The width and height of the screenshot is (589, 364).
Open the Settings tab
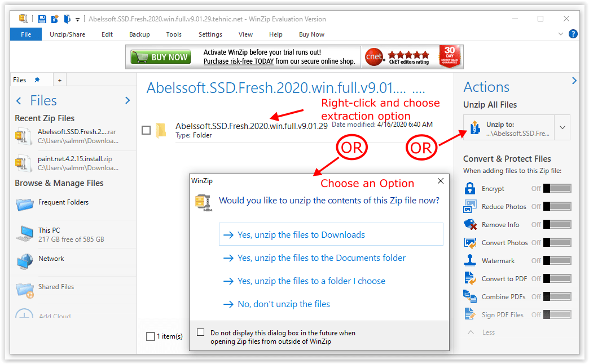coord(210,34)
